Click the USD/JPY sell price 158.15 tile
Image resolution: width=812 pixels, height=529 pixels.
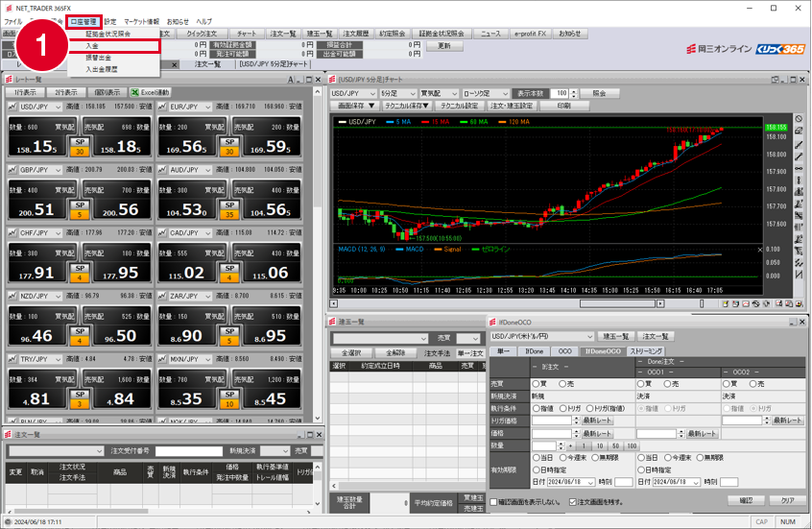[41, 138]
